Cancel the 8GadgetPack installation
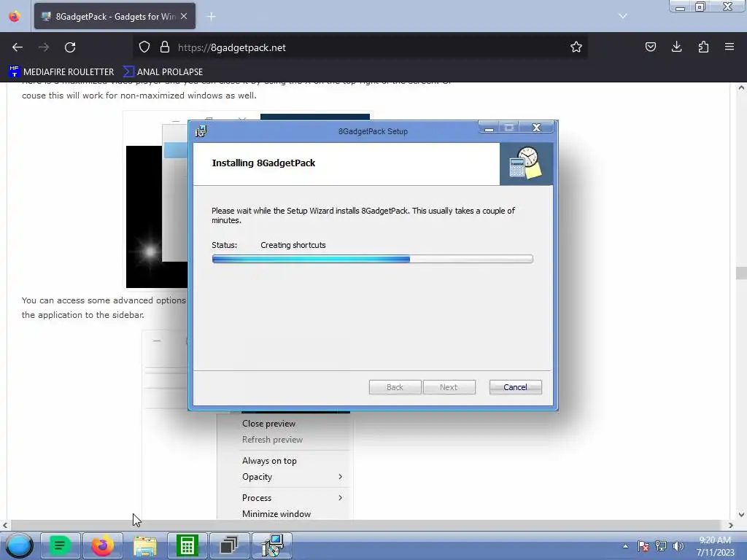 (x=515, y=387)
